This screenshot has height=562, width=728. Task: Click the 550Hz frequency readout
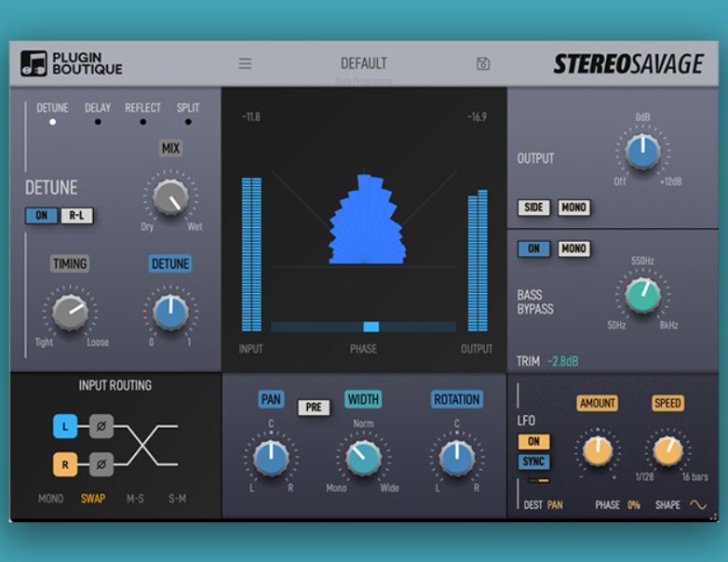pyautogui.click(x=642, y=261)
